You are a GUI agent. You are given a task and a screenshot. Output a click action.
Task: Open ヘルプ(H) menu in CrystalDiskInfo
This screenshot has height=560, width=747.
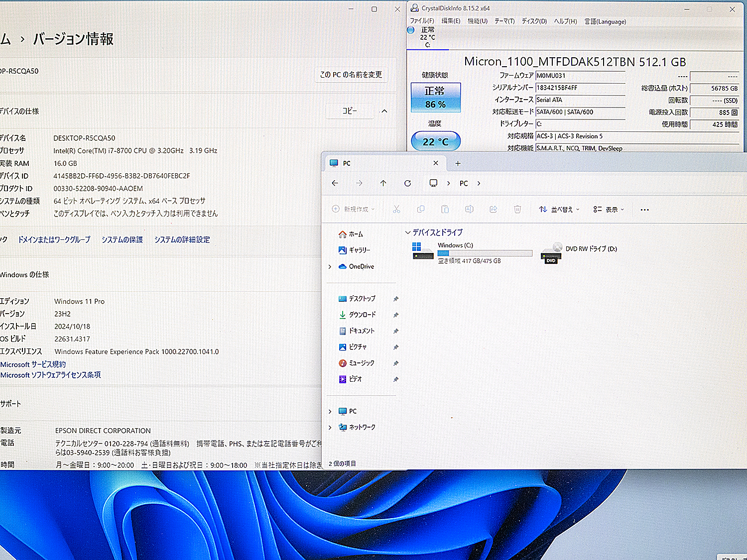(566, 21)
